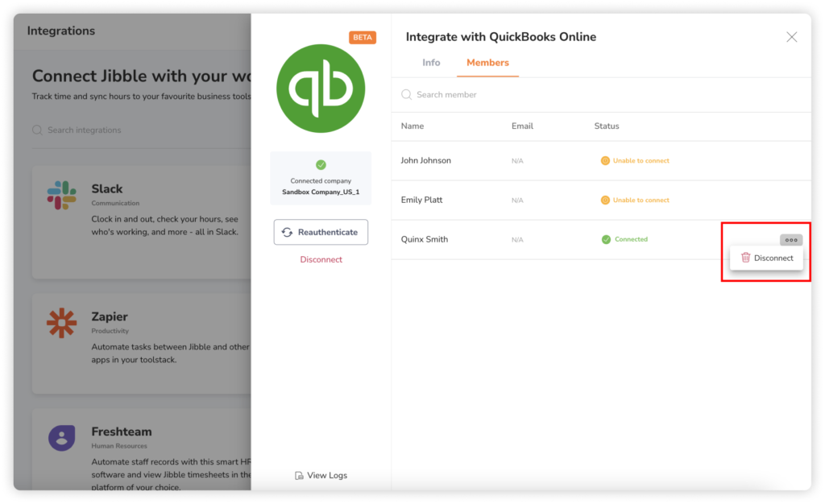825x504 pixels.
Task: Select the Emily Platt member name
Action: tap(421, 200)
